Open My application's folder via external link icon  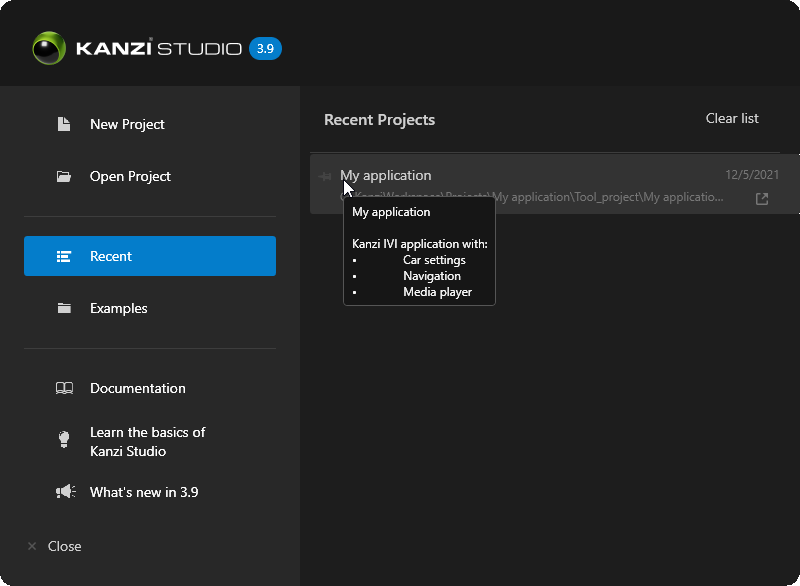tap(761, 198)
